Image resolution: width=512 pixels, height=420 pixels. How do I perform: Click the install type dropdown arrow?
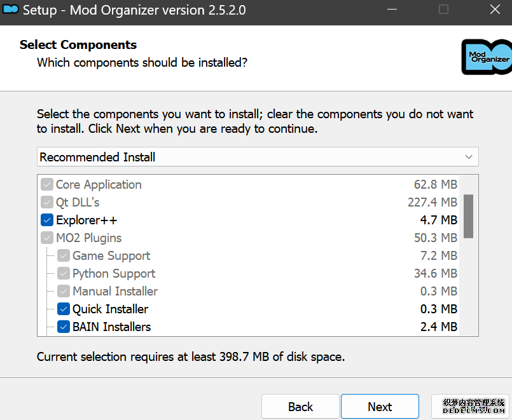click(x=469, y=157)
